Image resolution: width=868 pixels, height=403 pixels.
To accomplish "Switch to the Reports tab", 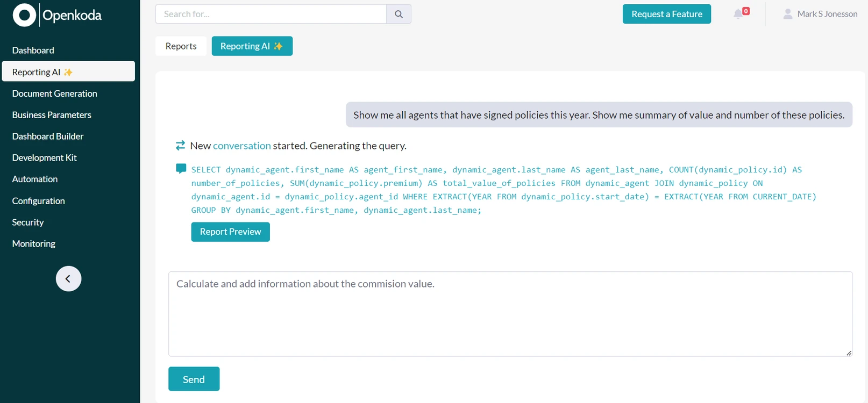I will click(181, 46).
